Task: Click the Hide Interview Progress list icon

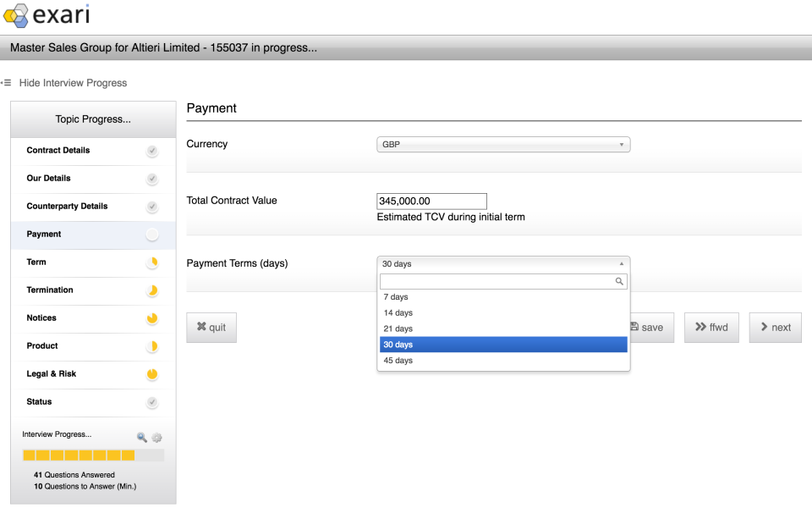Action: pos(6,83)
